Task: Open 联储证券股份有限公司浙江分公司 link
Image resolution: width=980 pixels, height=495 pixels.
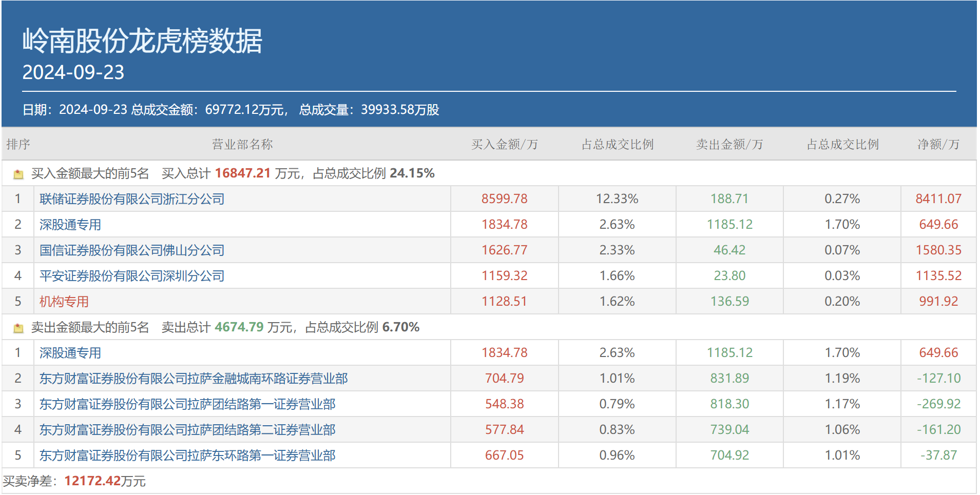Action: pos(132,199)
